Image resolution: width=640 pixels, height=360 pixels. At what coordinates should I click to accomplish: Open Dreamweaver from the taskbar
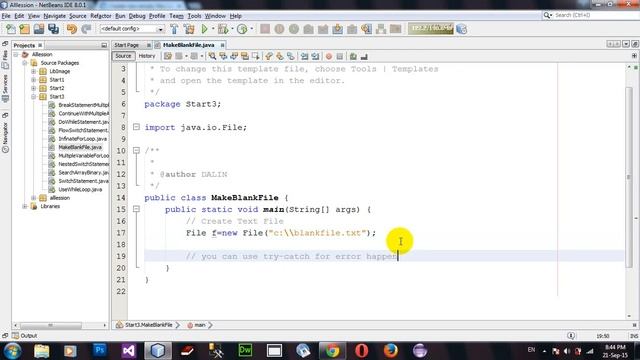click(x=245, y=350)
